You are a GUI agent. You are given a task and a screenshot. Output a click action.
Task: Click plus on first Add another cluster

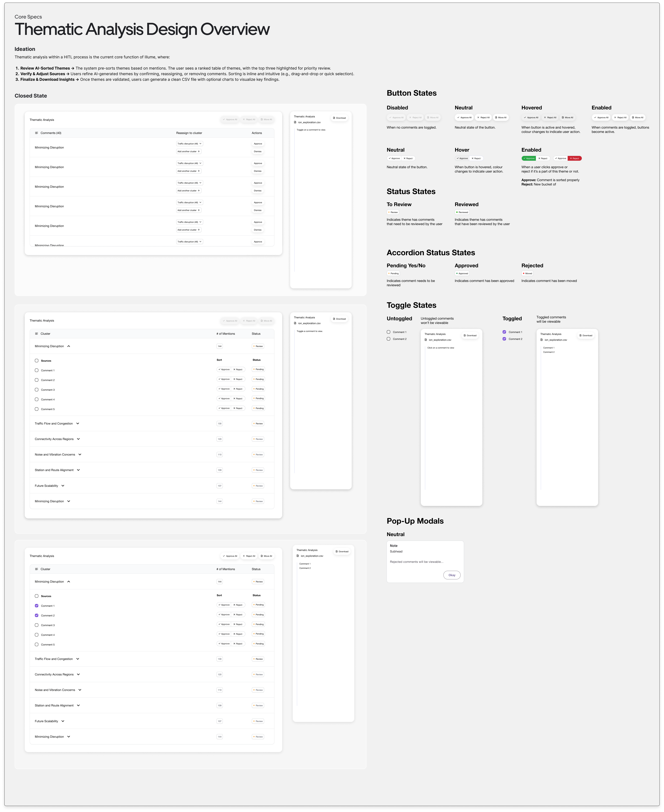click(x=199, y=152)
